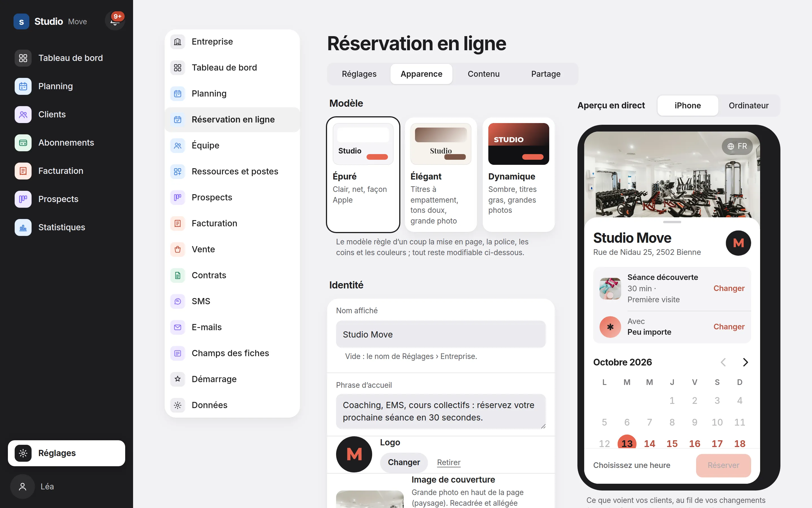Open Réglages in the dark sidebar
Image resolution: width=812 pixels, height=508 pixels.
pos(67,453)
